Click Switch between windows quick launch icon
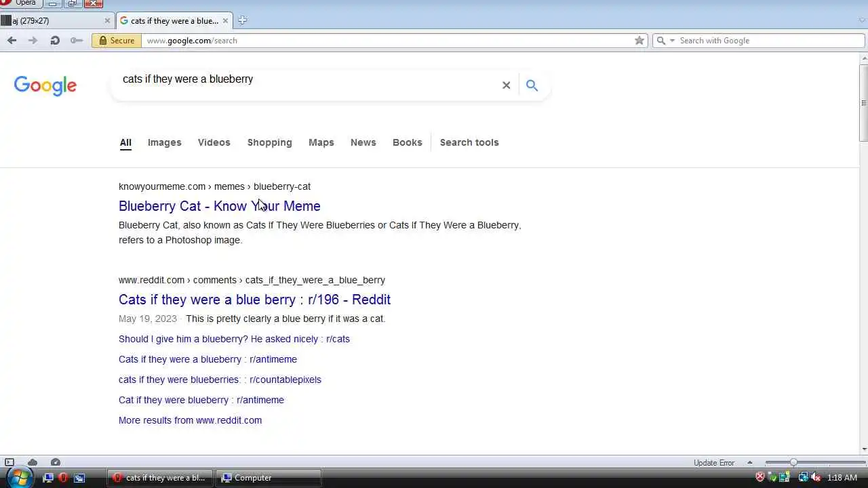Screen dimensions: 868x488 point(79,478)
